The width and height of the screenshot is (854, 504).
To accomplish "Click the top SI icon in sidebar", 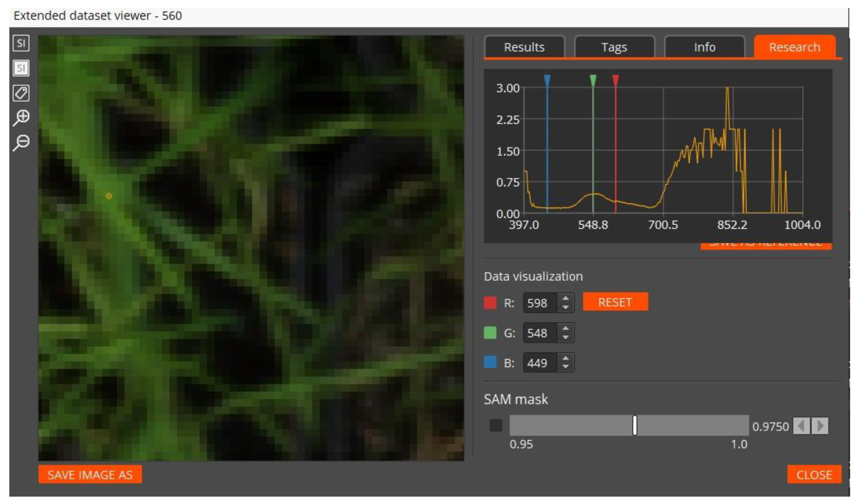I will tap(21, 43).
